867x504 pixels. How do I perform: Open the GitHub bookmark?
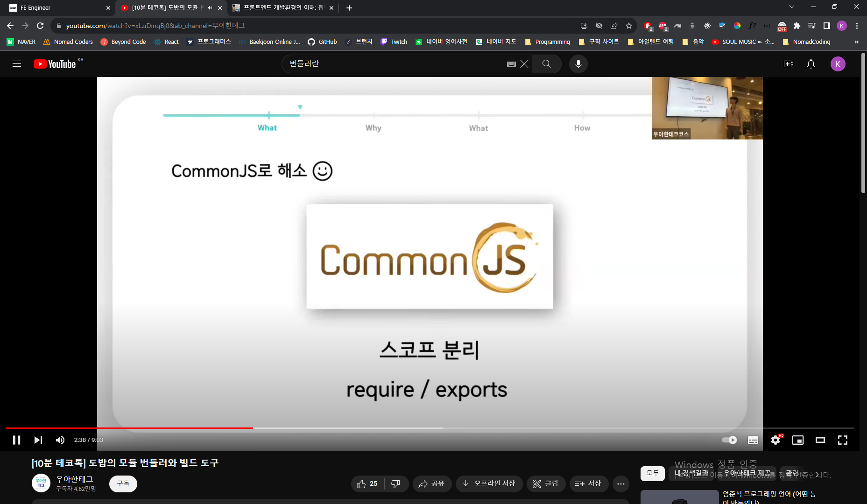point(323,42)
